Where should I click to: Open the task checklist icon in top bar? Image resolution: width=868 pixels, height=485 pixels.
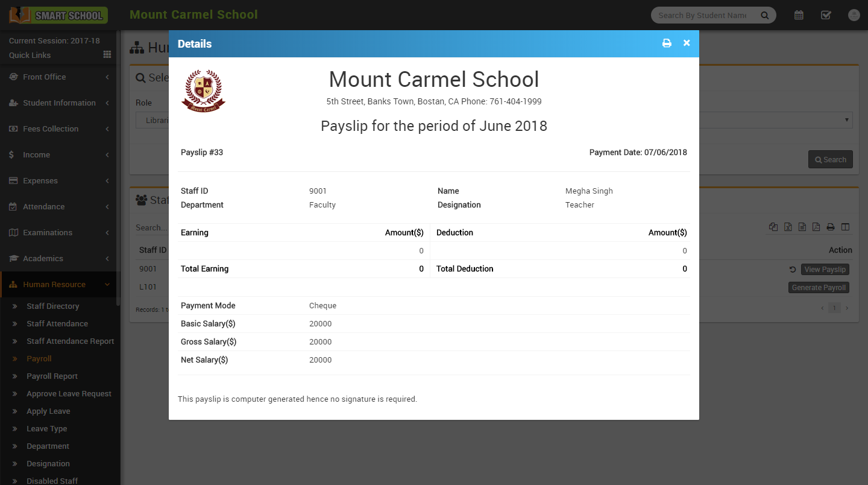pyautogui.click(x=826, y=15)
